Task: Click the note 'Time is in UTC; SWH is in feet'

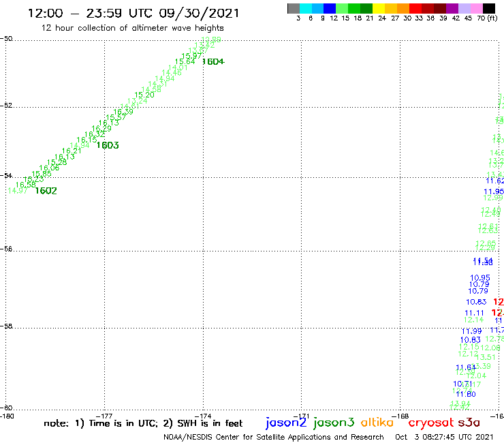Action: click(143, 423)
